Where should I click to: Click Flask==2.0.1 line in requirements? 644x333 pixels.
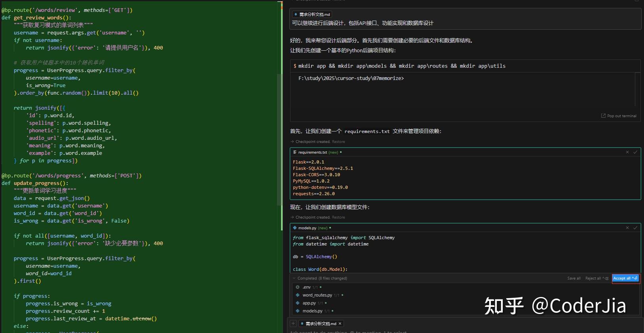click(x=308, y=162)
